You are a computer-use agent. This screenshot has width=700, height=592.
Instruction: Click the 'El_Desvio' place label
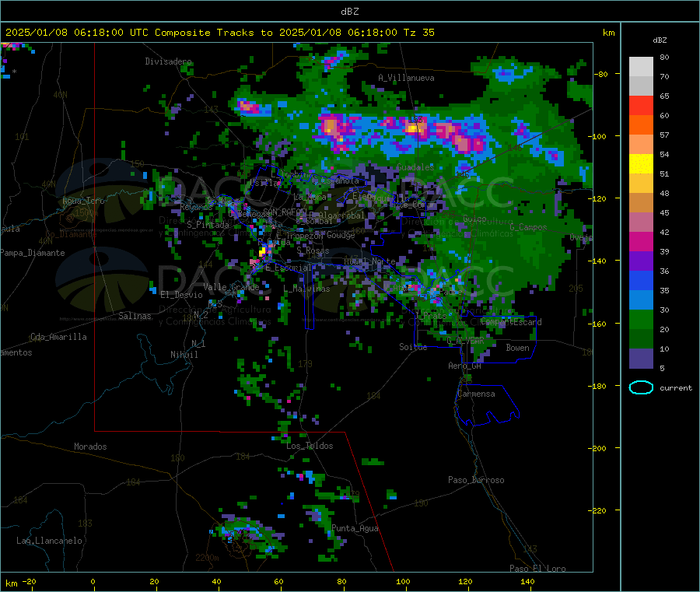point(181,295)
